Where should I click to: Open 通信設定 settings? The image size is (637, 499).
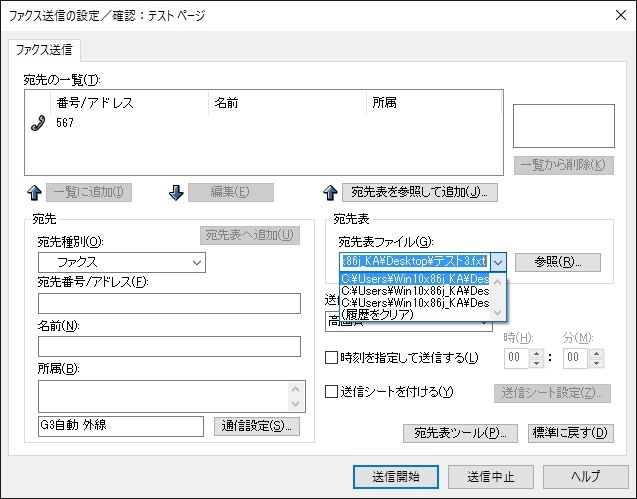257,426
